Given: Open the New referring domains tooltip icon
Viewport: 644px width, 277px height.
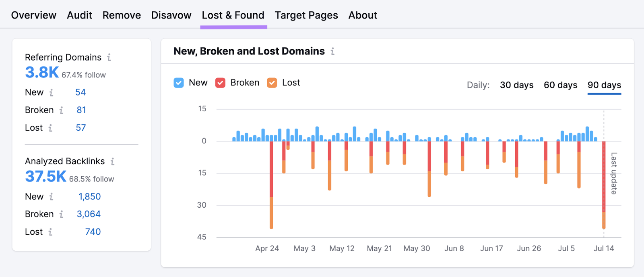Looking at the screenshot, I should pos(51,92).
